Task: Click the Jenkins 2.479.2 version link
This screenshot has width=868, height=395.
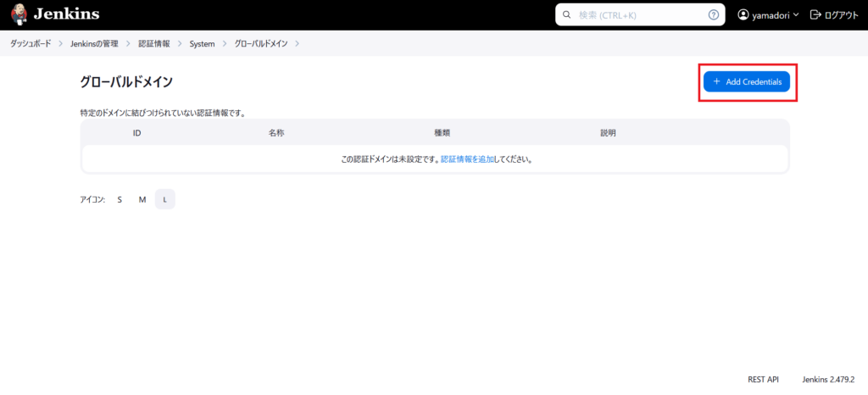Action: [828, 380]
